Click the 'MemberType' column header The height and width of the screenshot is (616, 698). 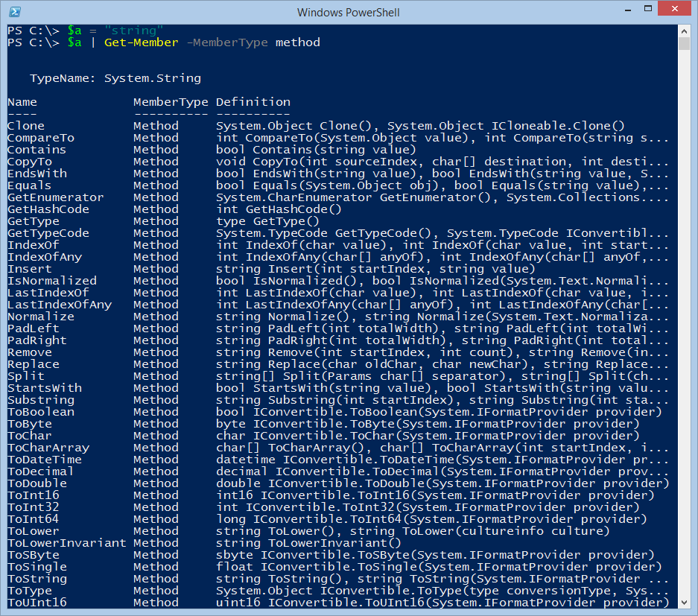coord(171,102)
